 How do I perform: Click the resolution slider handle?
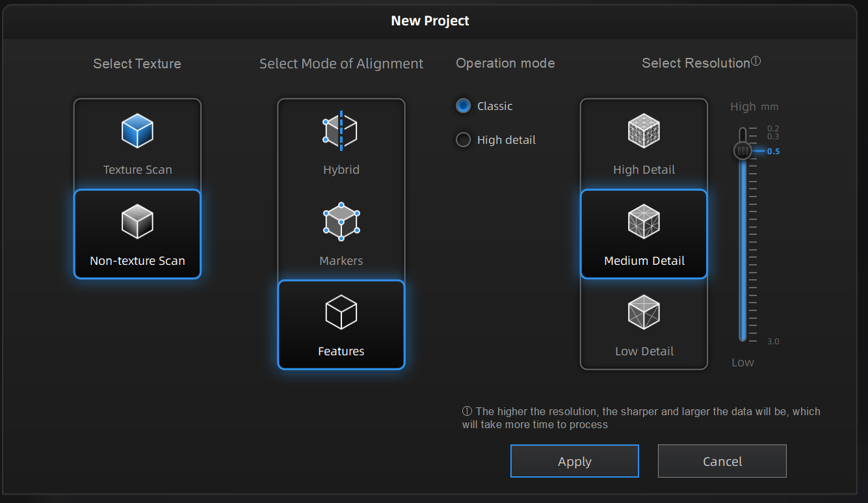(x=743, y=151)
